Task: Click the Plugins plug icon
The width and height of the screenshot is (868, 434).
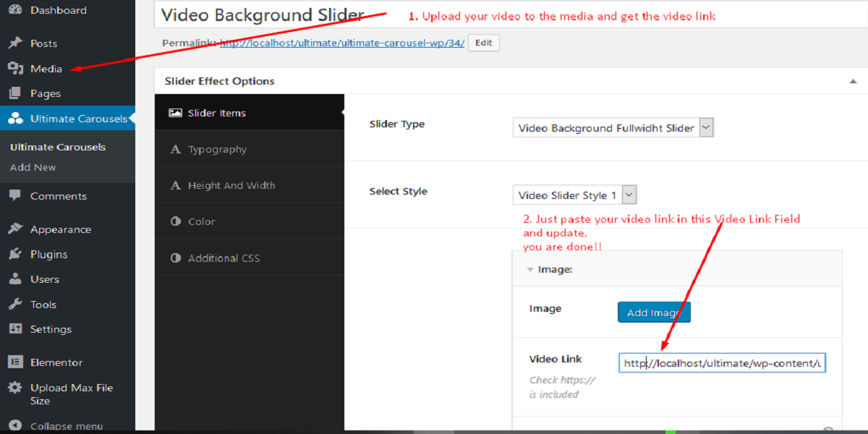Action: pyautogui.click(x=15, y=255)
